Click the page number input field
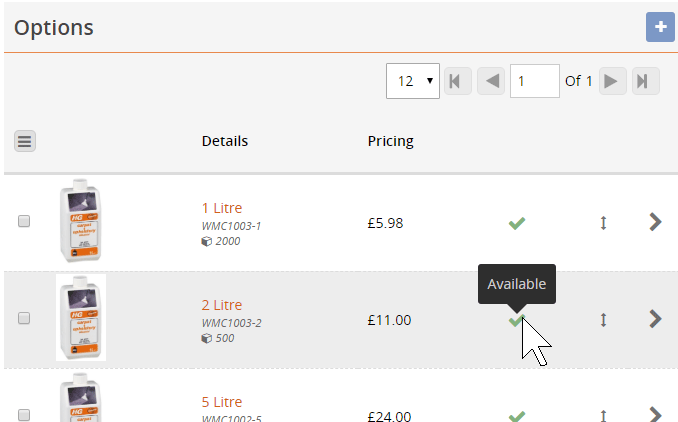 pos(535,81)
